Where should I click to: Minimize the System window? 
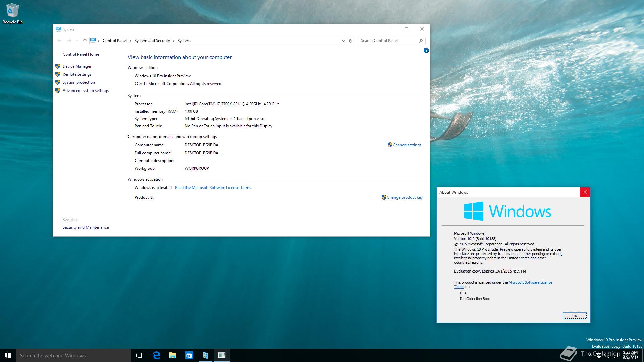391,29
